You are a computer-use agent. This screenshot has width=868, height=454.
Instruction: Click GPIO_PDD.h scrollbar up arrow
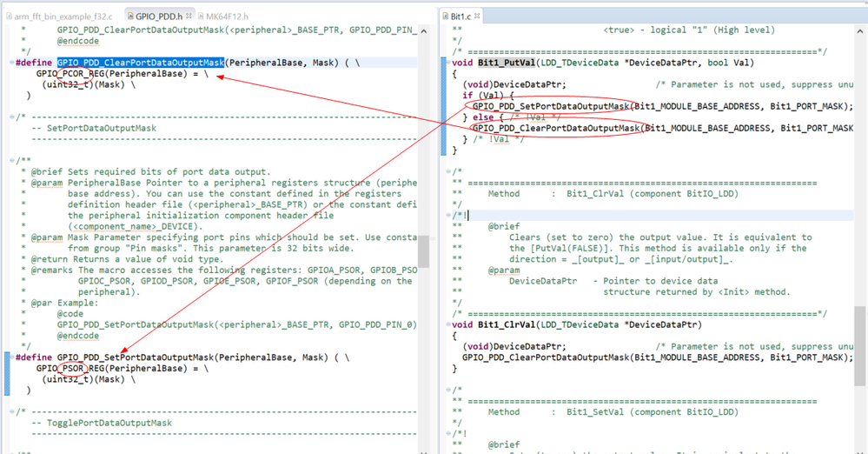click(x=423, y=31)
